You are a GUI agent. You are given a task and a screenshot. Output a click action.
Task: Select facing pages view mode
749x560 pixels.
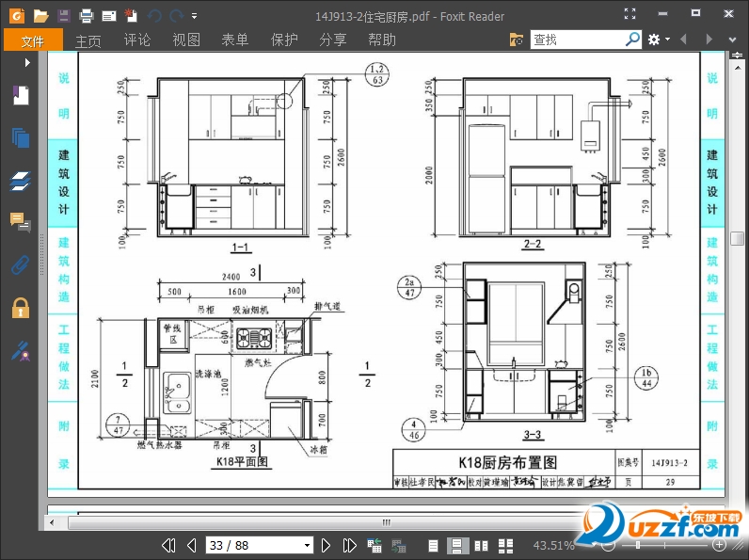pos(481,545)
